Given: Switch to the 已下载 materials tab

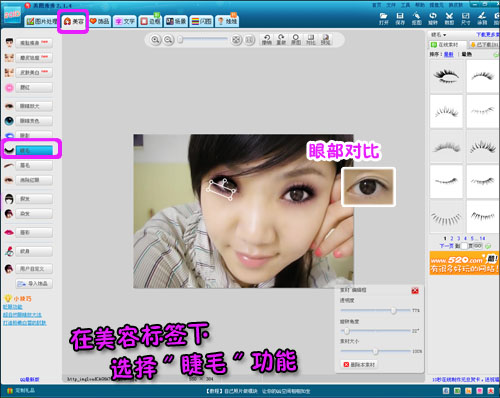Looking at the screenshot, I should 483,44.
